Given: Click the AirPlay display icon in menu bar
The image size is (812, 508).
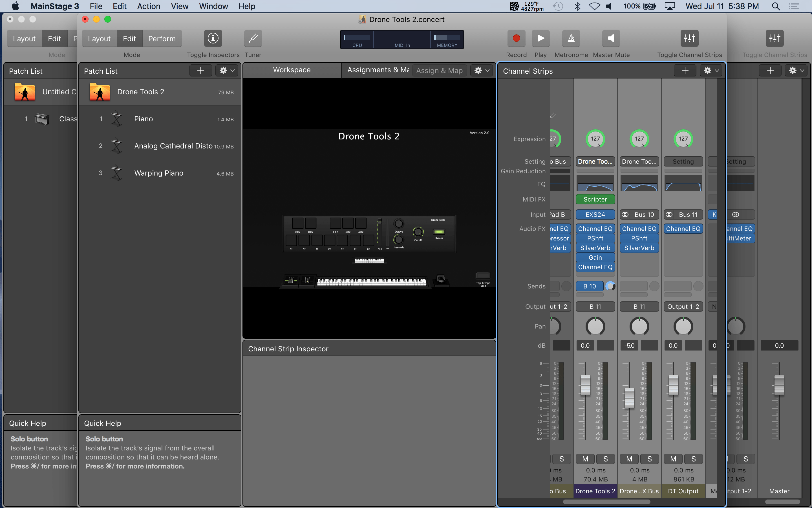Looking at the screenshot, I should tap(670, 6).
